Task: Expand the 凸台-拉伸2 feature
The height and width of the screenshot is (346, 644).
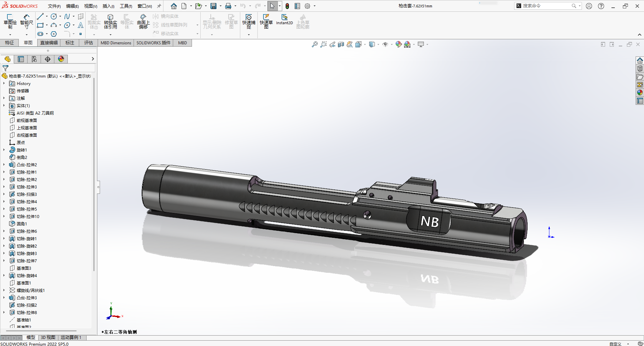Action: click(4, 165)
